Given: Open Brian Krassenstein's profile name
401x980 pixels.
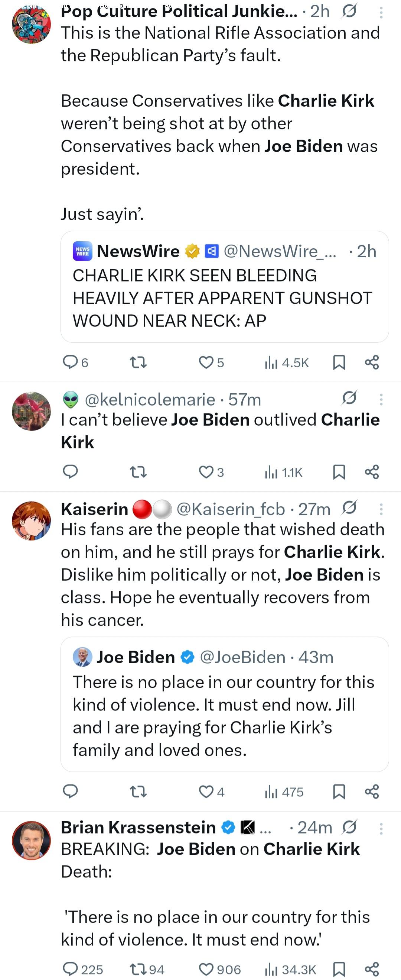Looking at the screenshot, I should pos(138,828).
